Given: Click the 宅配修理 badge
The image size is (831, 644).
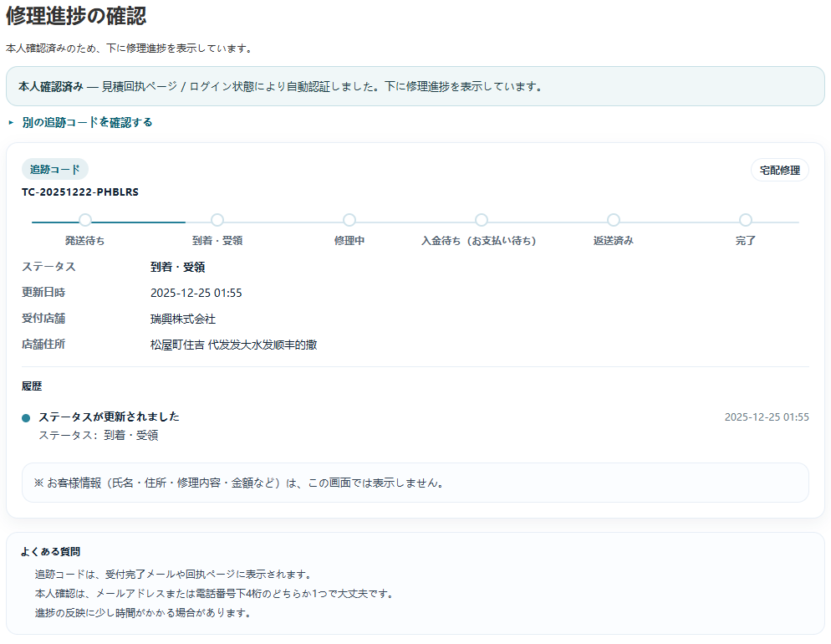Looking at the screenshot, I should (x=779, y=170).
